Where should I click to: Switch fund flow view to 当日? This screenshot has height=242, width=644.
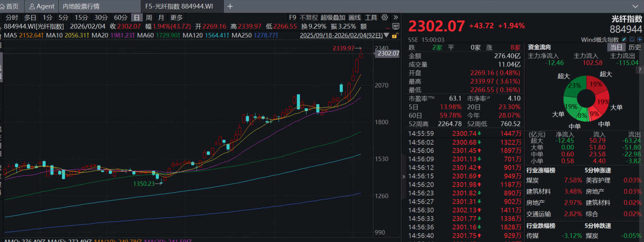coord(616,47)
